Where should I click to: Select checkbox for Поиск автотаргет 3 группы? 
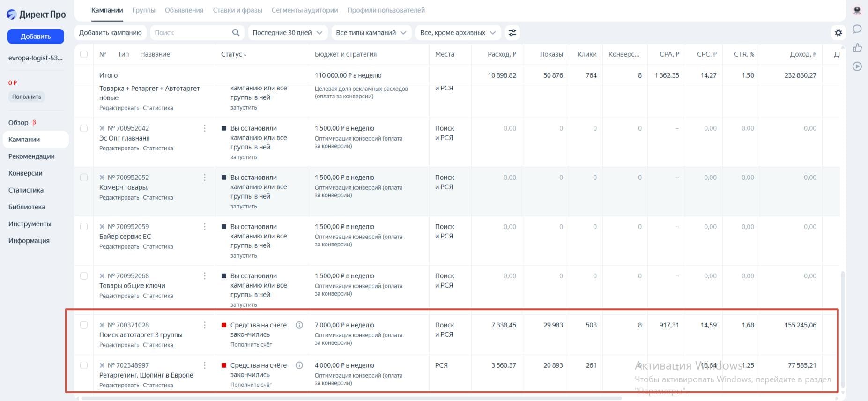84,325
